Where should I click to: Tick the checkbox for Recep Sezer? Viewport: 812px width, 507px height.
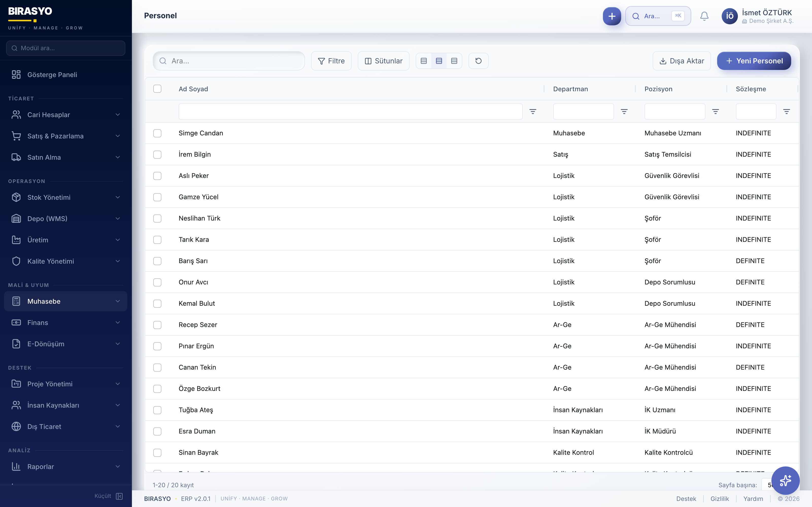157,324
